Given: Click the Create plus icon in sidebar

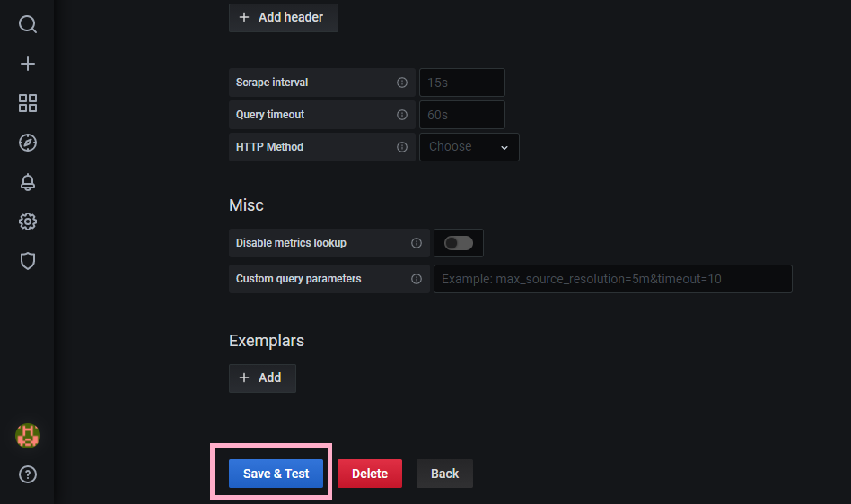Looking at the screenshot, I should click(x=28, y=64).
